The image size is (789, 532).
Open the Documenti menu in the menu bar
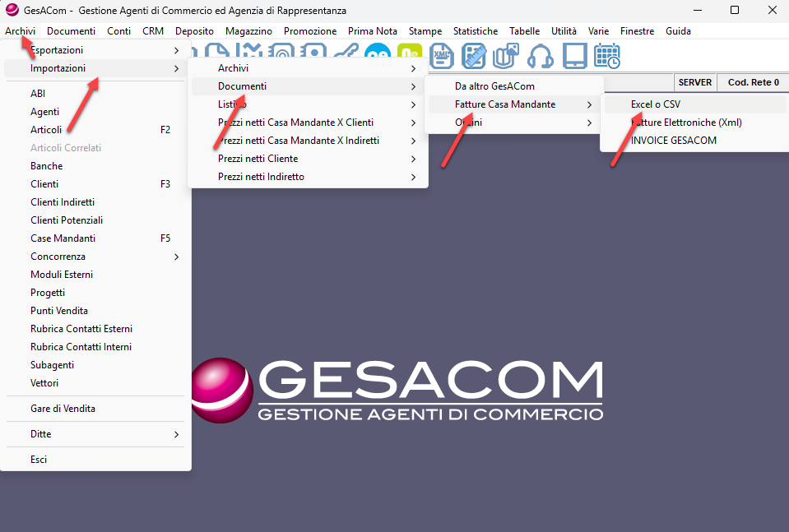point(71,31)
